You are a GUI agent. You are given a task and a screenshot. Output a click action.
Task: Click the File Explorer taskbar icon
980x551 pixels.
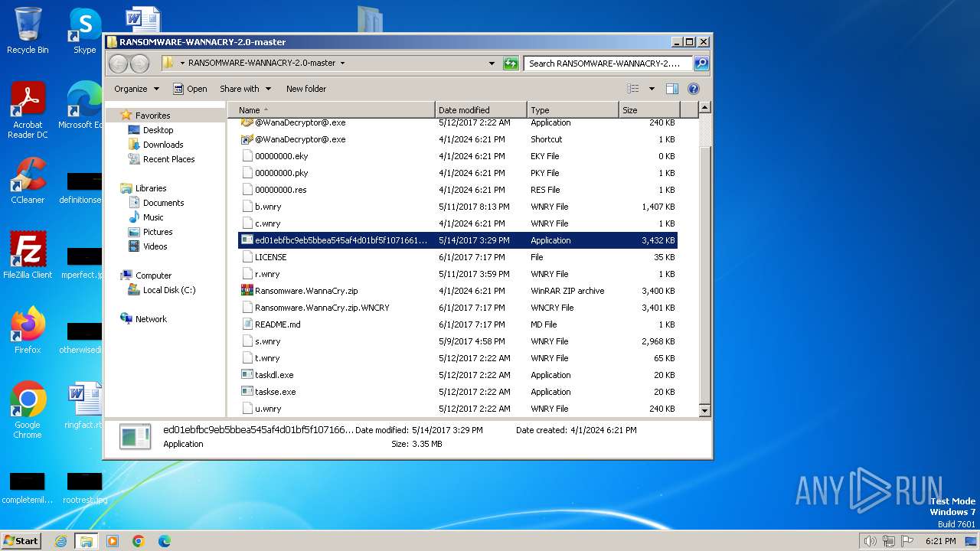pos(87,541)
